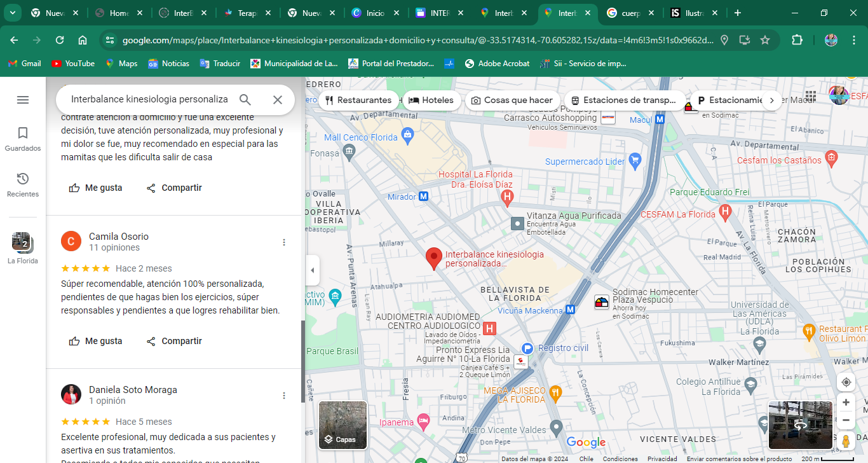The image size is (868, 463).
Task: Click the MEGA AJISECO restaurant marker
Action: [555, 392]
